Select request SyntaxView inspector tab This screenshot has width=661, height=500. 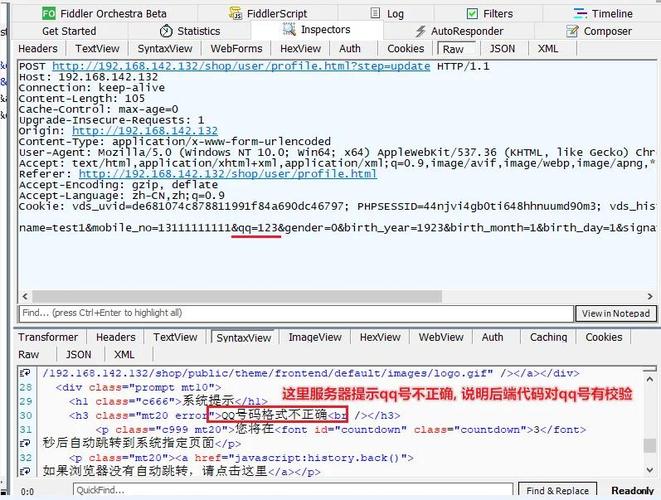point(165,48)
